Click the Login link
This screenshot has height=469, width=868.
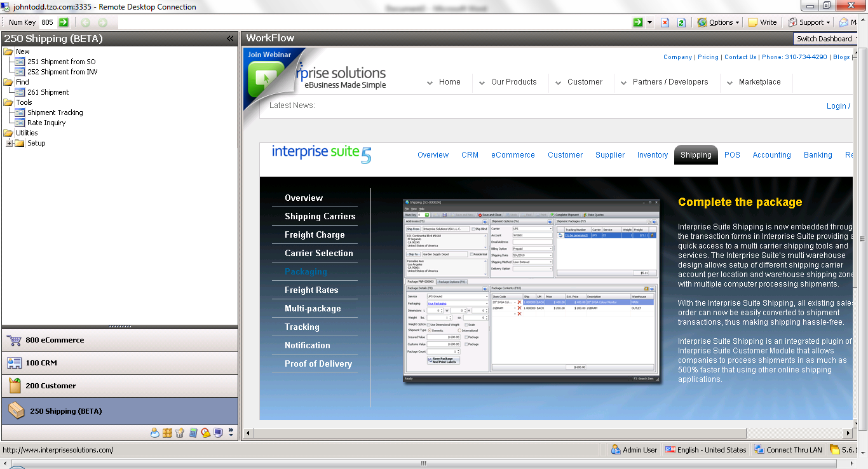(836, 106)
